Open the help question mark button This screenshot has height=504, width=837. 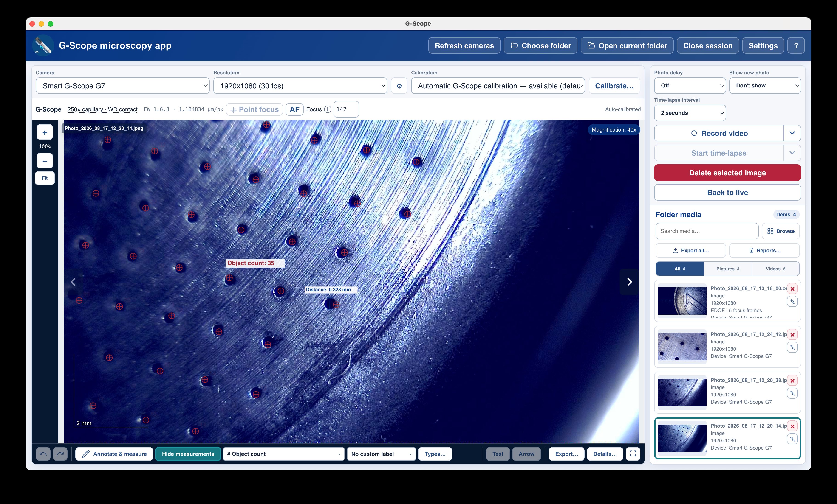796,45
